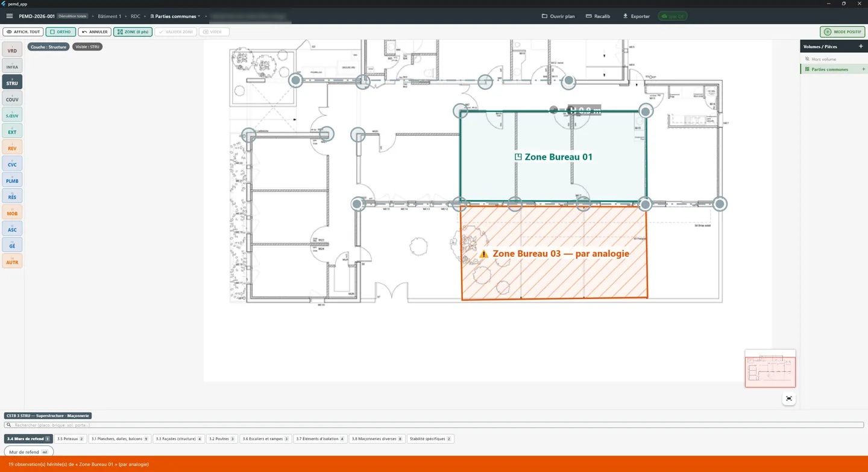
Task: Toggle the ORTHO drawing mode
Action: pyautogui.click(x=60, y=32)
